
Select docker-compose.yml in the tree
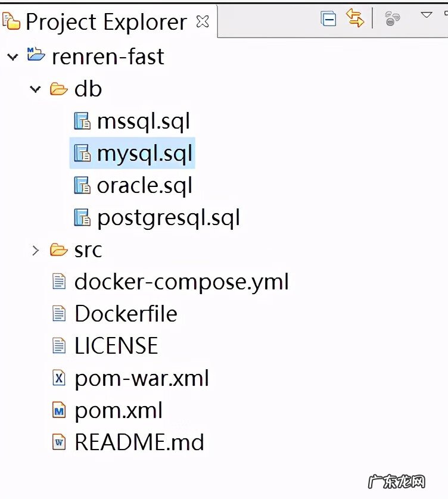[x=181, y=282]
